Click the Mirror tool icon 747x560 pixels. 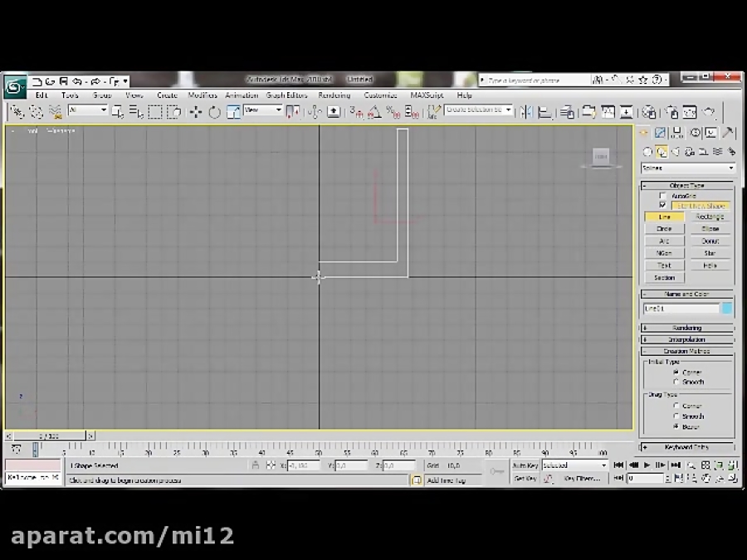pos(525,111)
